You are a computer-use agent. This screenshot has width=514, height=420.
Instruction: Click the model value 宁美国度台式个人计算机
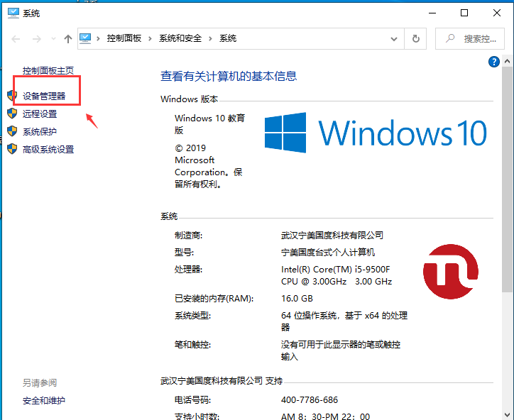point(328,253)
